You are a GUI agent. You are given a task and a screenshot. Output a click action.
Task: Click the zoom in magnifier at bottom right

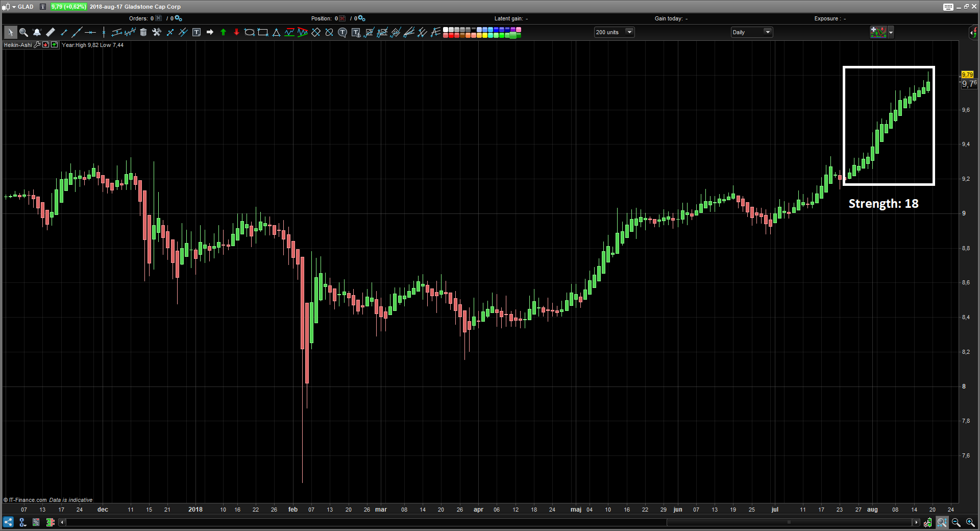[x=970, y=522]
